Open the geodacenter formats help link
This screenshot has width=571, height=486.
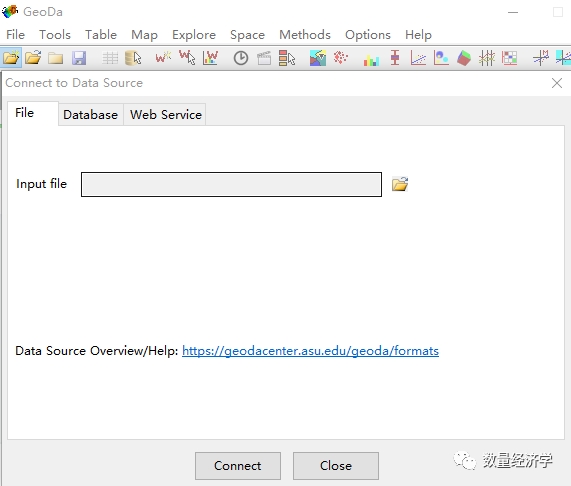[x=310, y=351]
